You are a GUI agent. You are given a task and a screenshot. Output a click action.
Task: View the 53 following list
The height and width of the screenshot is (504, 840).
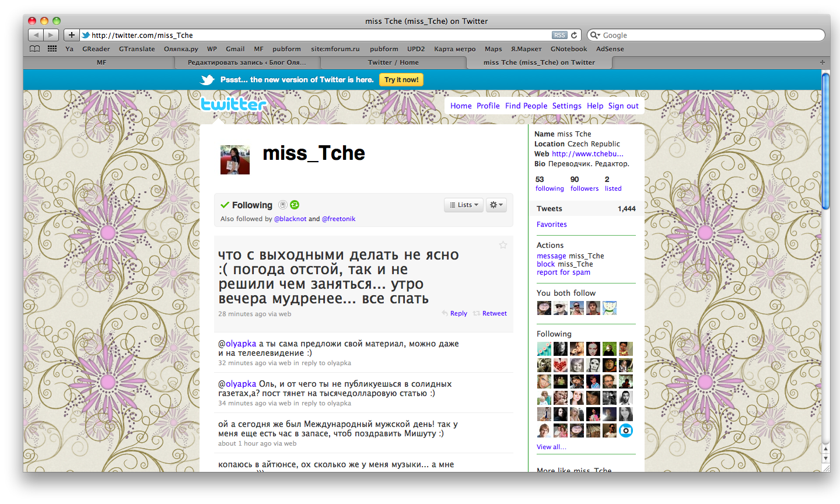(x=549, y=184)
